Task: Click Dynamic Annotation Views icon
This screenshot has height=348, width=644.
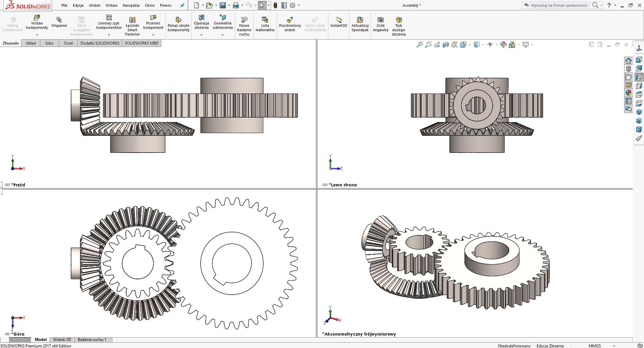Action: (x=454, y=45)
